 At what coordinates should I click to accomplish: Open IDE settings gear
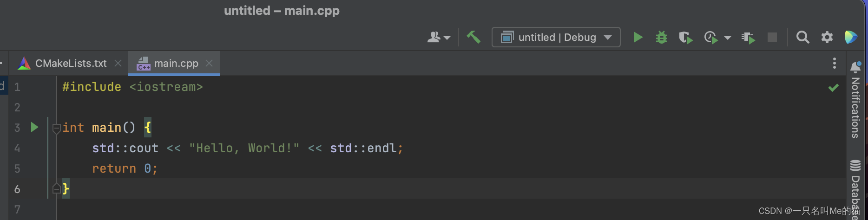point(827,37)
